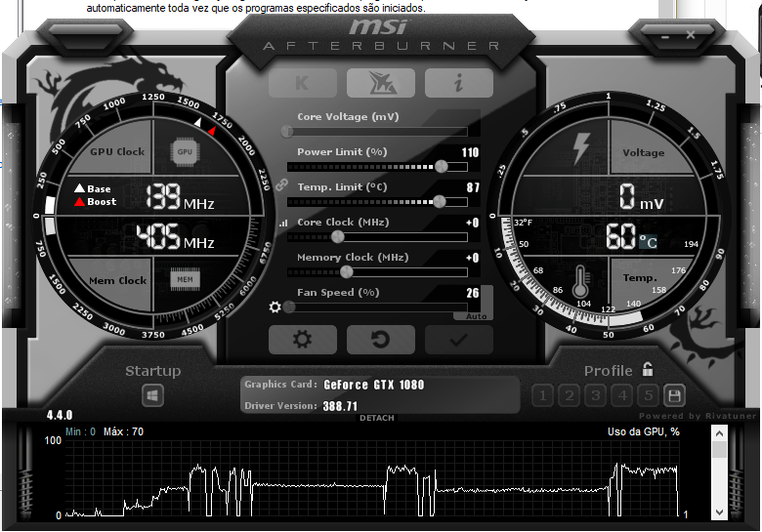
Task: Toggle the °C temperature unit
Action: (x=648, y=242)
